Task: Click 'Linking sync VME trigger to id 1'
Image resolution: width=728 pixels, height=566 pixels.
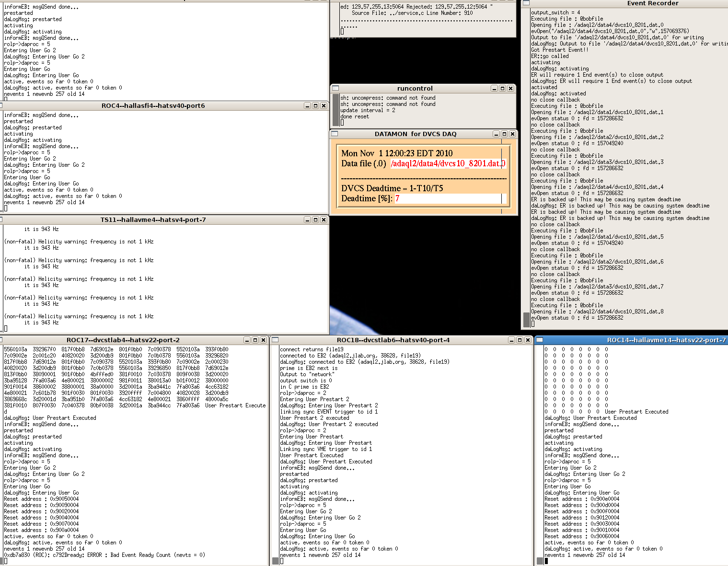Action: click(x=326, y=449)
